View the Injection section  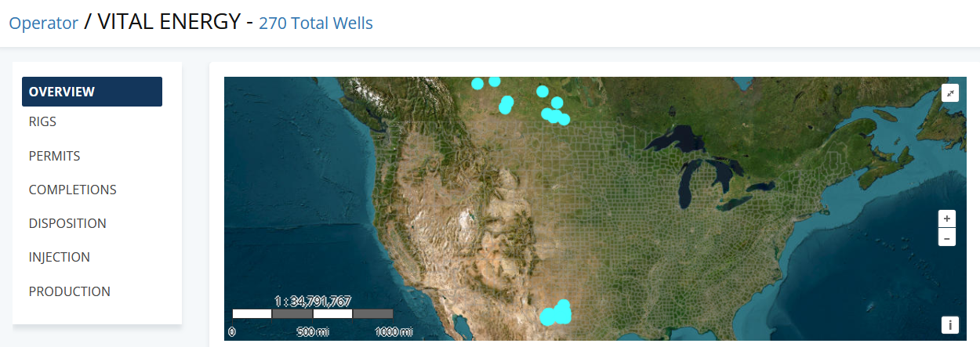tap(59, 257)
